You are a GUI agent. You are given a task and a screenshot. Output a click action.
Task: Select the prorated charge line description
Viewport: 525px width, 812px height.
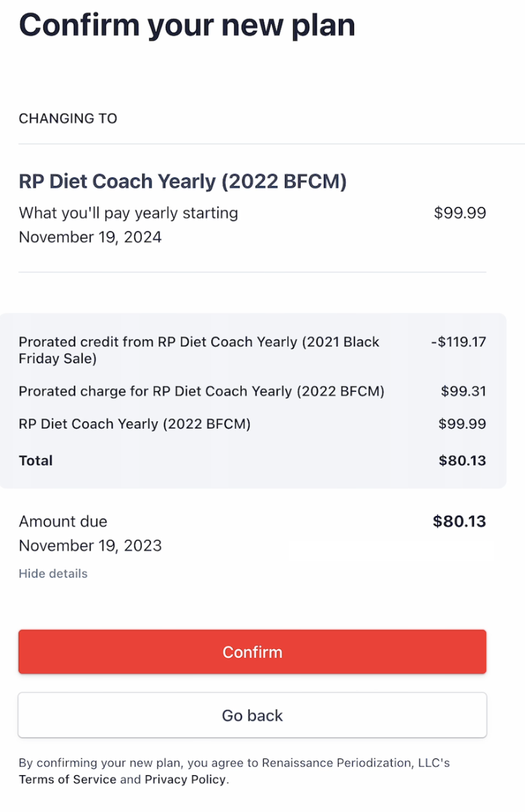tap(202, 391)
